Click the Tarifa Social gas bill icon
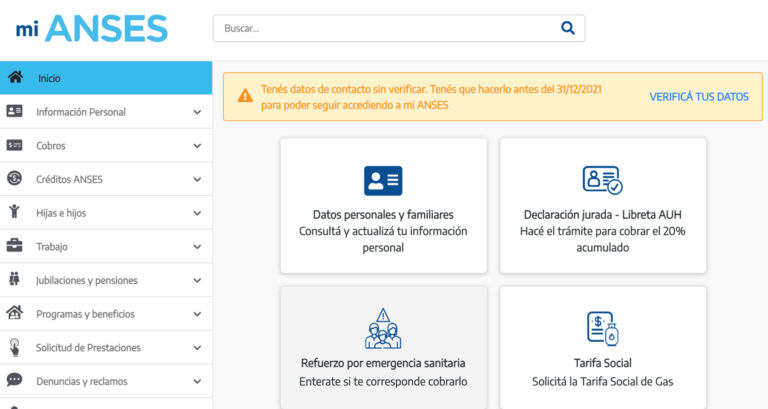Viewport: 768px width, 409px height. [602, 329]
